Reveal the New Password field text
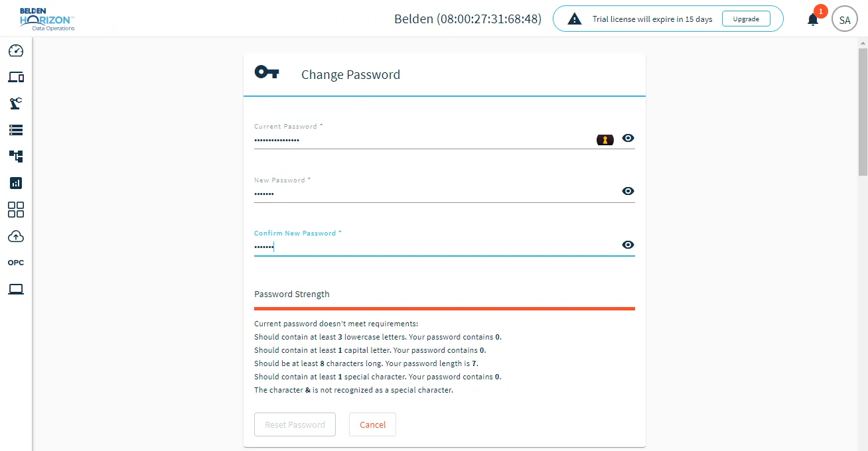The width and height of the screenshot is (868, 451). (x=628, y=191)
